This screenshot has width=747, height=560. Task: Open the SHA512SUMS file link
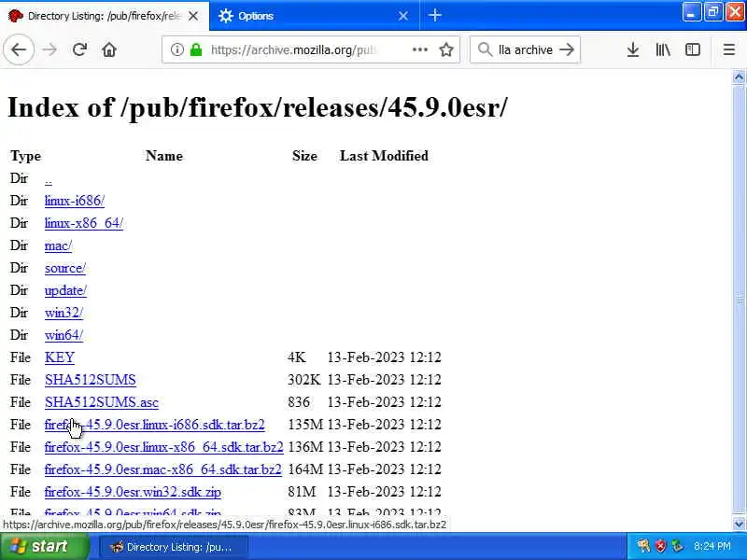pyautogui.click(x=91, y=380)
